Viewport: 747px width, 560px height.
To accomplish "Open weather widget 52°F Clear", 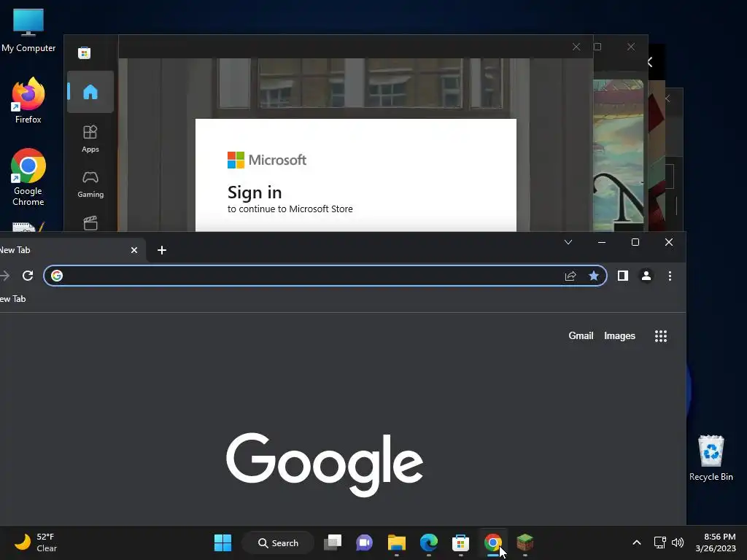I will (36, 542).
